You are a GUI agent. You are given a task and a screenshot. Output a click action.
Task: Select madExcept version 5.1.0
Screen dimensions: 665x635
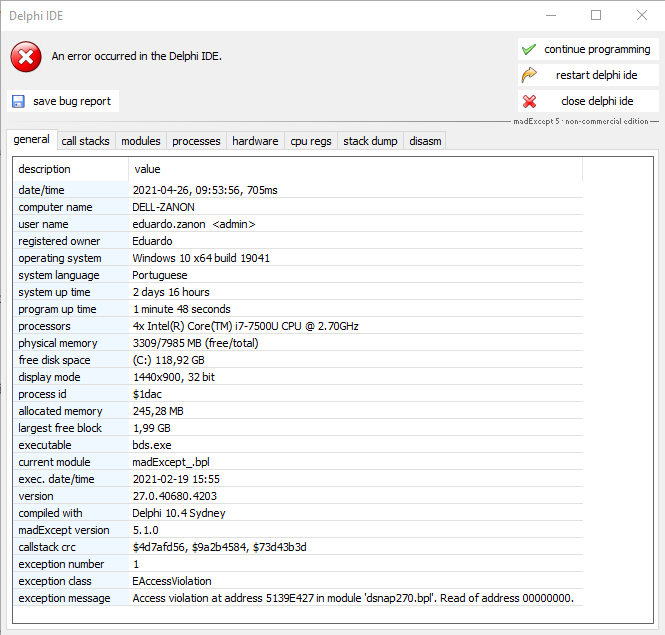145,530
